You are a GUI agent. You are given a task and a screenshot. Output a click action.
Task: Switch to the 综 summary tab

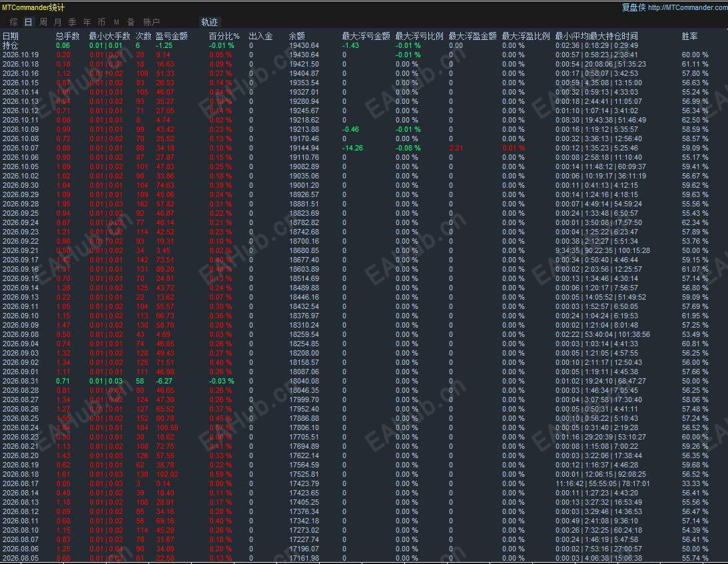pos(14,22)
